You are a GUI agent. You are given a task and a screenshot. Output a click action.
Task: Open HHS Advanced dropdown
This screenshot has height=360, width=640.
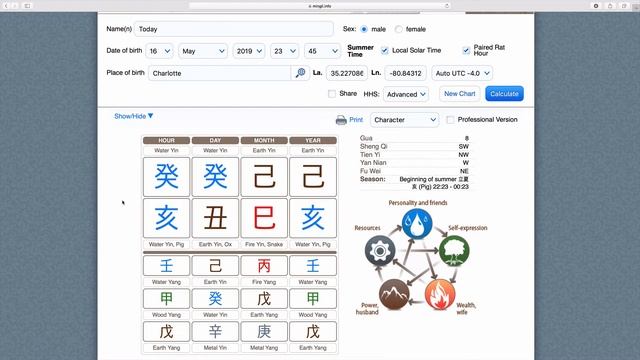(406, 94)
